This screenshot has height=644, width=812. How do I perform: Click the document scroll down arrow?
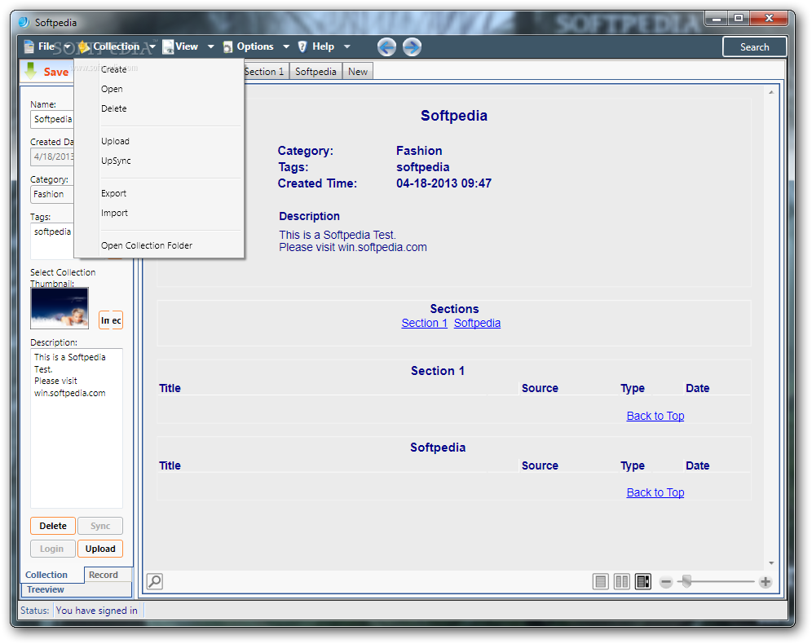(771, 563)
